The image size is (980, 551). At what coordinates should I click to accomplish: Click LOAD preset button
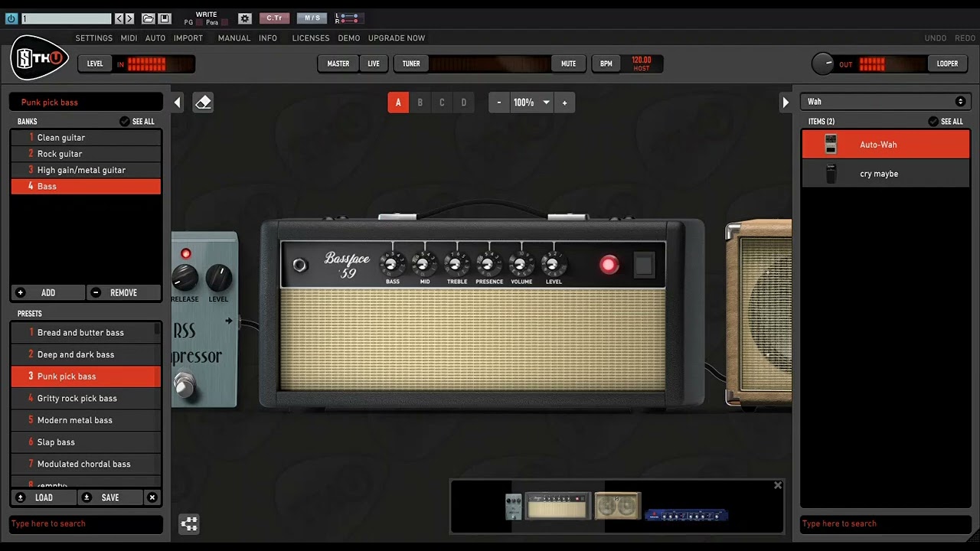pyautogui.click(x=44, y=497)
